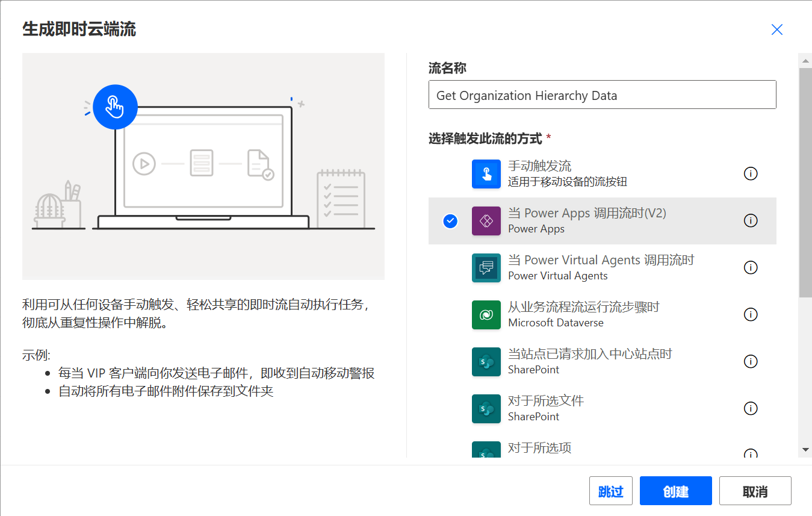This screenshot has width=812, height=516.
Task: Choose 当 Power Virtual Agents 调用流时 trigger
Action: [602, 268]
